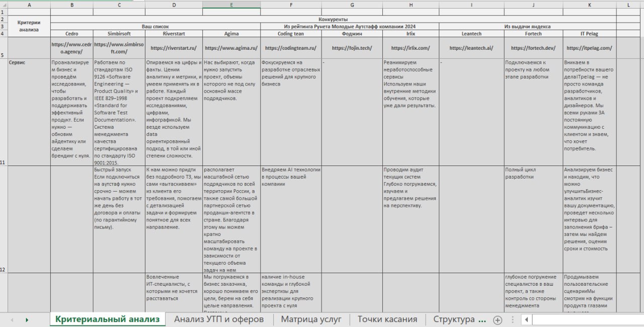This screenshot has width=644, height=327.
Task: Select the Точки касания sheet tab
Action: [x=387, y=319]
